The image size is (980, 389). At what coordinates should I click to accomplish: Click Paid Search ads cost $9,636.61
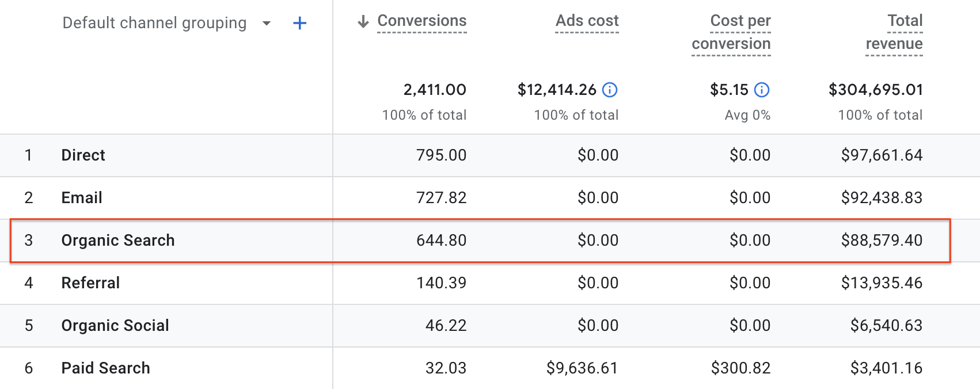(x=582, y=368)
